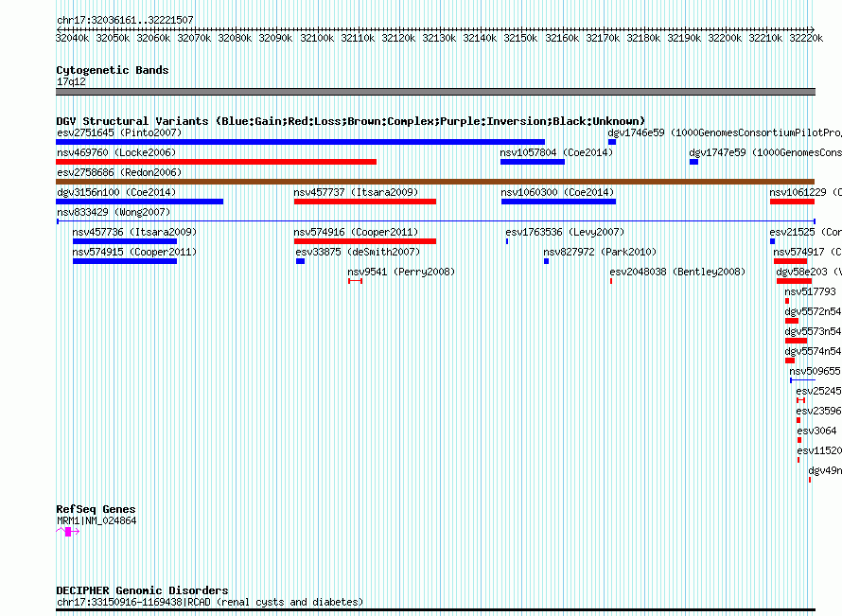Image resolution: width=842 pixels, height=616 pixels.
Task: Click the nsv457736 (Itsara2009) label
Action: click(134, 232)
